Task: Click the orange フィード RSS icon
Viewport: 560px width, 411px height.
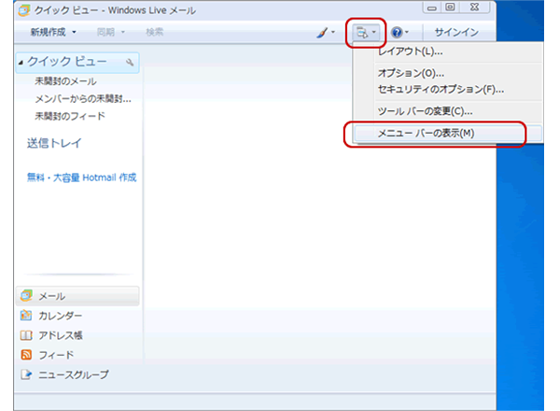Action: [26, 355]
